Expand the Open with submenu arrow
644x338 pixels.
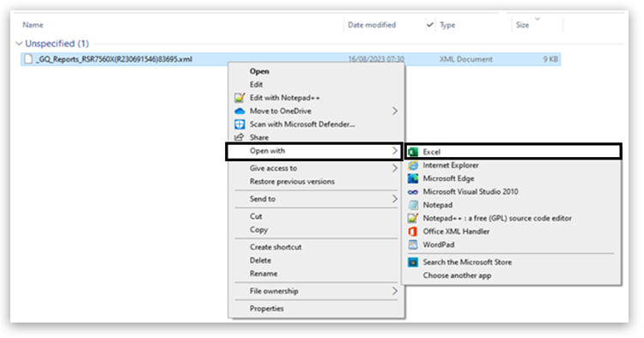[395, 151]
